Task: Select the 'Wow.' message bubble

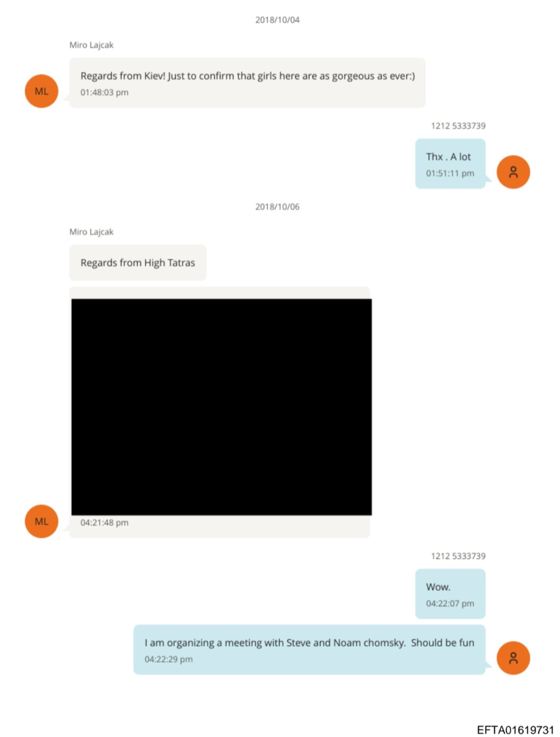Action: point(450,594)
